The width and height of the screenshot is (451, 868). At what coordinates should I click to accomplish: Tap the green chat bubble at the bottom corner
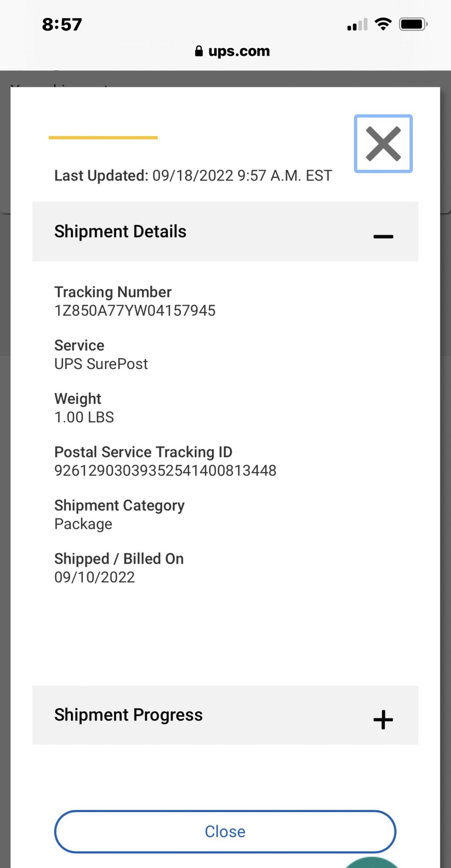(x=372, y=862)
